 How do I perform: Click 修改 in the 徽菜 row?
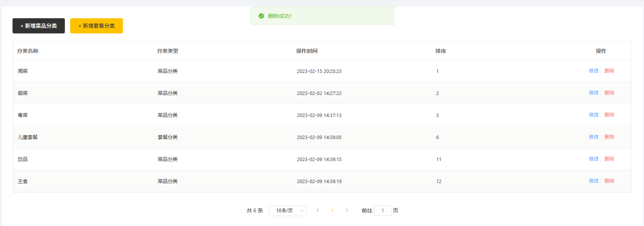pos(594,93)
